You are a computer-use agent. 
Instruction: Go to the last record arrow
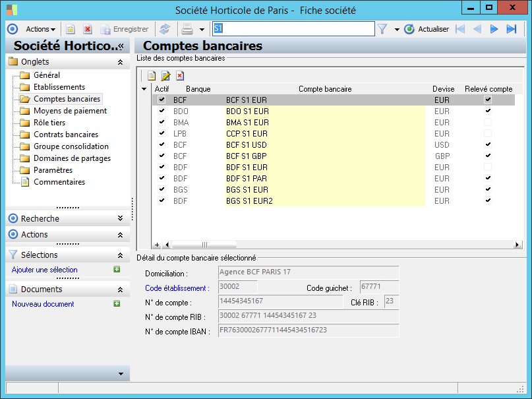[511, 29]
